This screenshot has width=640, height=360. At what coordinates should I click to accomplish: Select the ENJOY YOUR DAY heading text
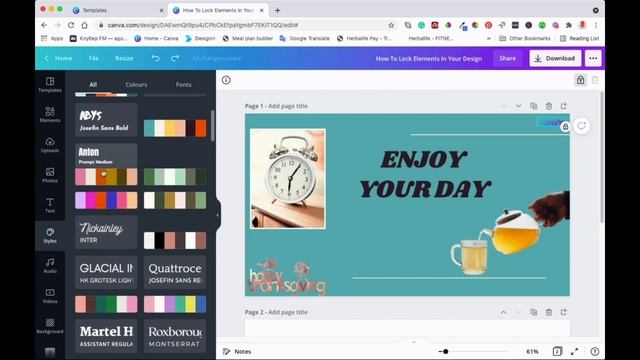point(424,174)
